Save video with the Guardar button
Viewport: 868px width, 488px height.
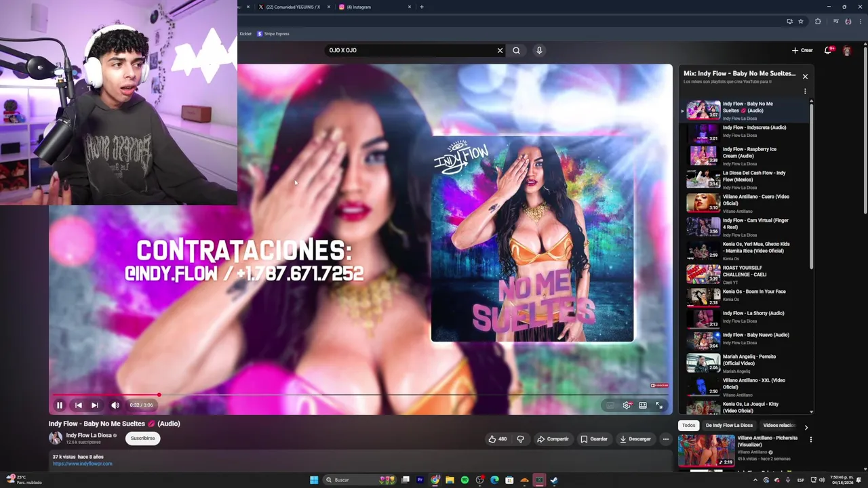(594, 439)
